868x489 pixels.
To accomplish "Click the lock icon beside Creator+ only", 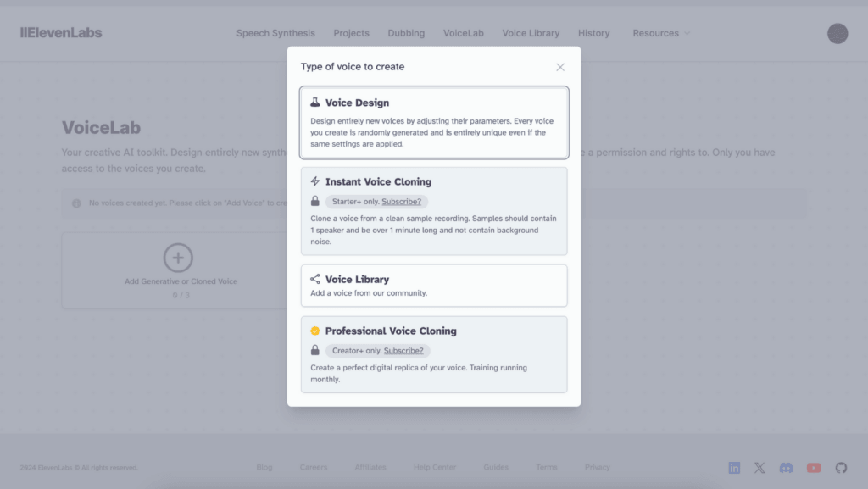I will click(315, 350).
